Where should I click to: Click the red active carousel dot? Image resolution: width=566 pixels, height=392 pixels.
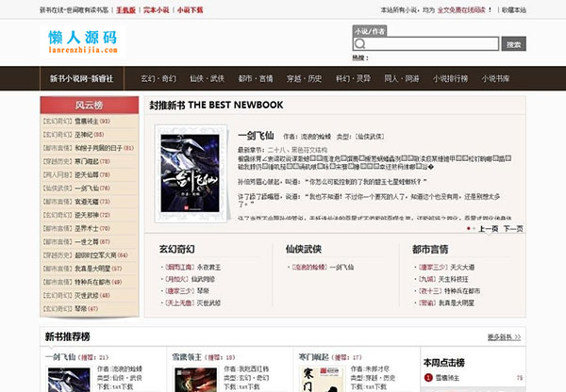point(469,229)
